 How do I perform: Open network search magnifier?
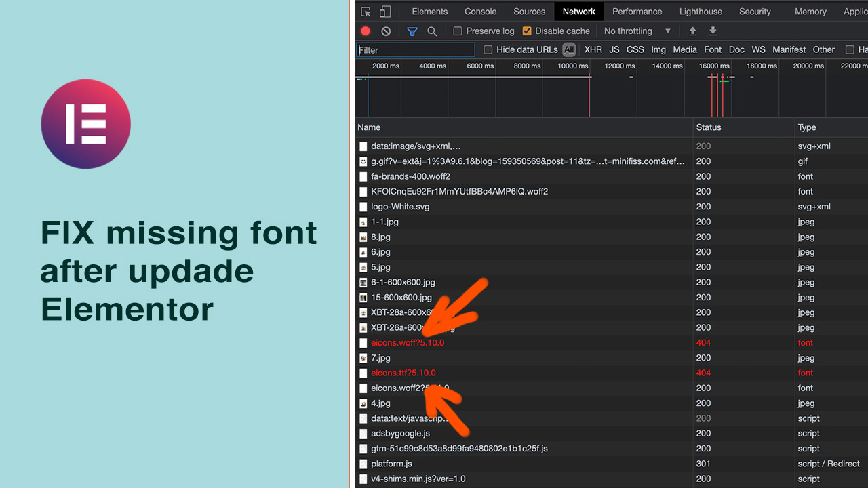432,31
